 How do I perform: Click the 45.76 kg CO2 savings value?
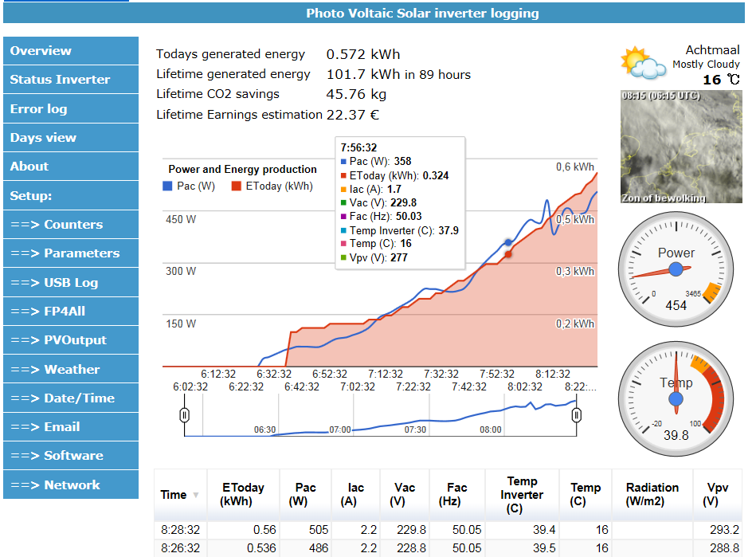point(356,94)
